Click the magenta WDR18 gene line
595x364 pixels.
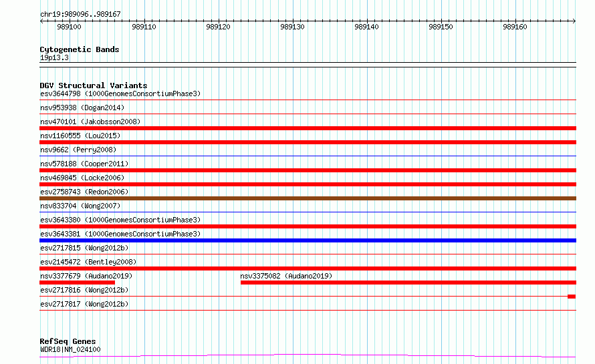click(x=308, y=355)
